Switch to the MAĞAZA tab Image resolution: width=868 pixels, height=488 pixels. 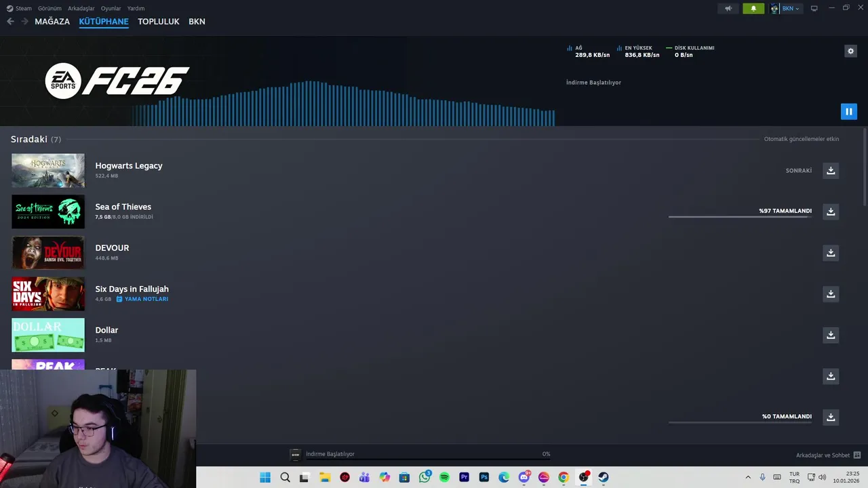[x=52, y=22]
